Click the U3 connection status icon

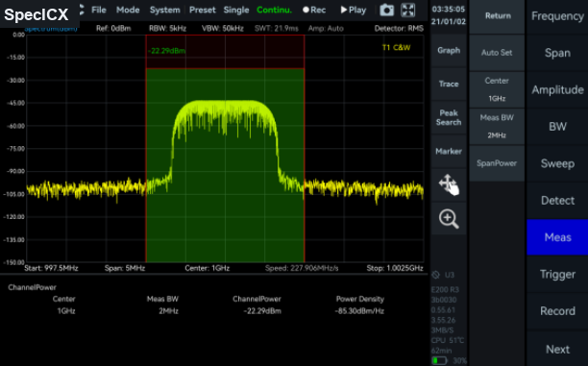(436, 275)
